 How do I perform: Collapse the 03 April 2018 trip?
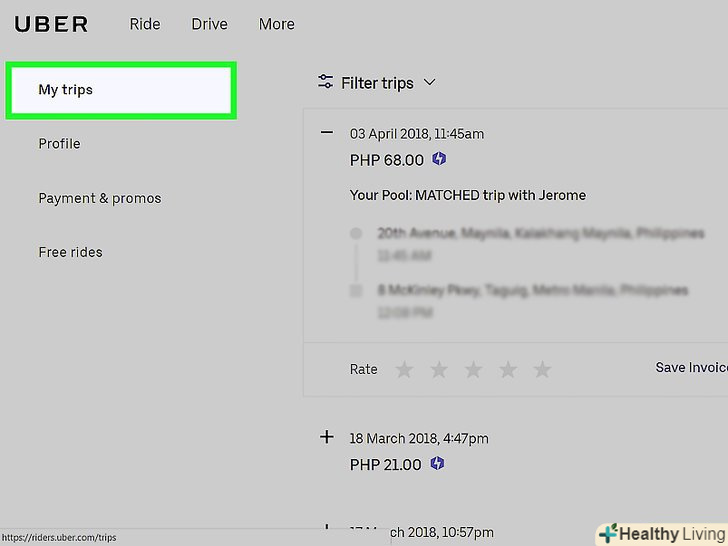[327, 132]
